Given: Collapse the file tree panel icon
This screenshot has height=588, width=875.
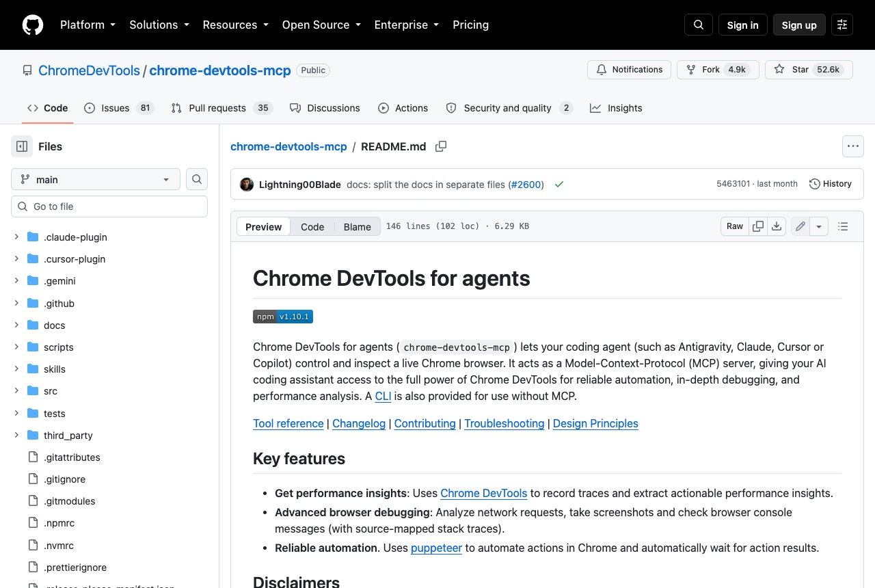Looking at the screenshot, I should 22,146.
